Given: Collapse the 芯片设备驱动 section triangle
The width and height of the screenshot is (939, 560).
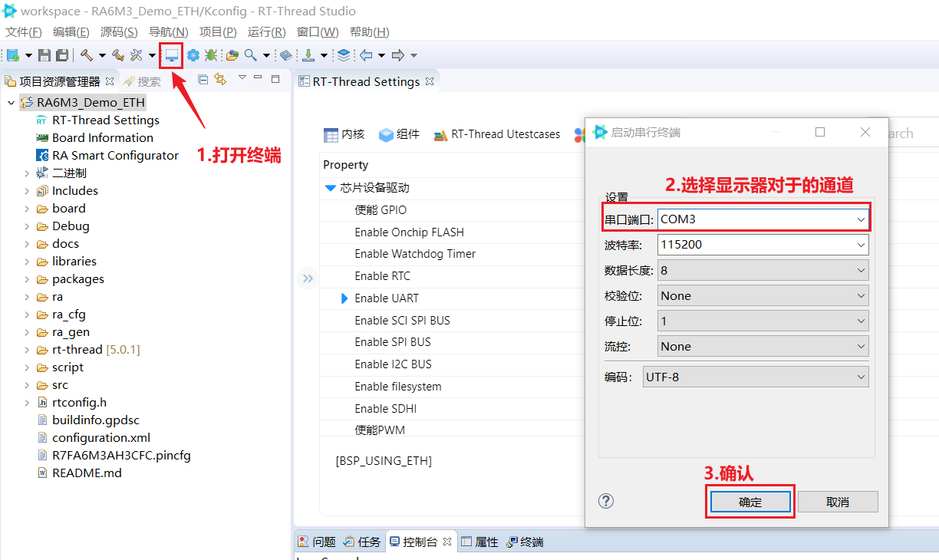Looking at the screenshot, I should (330, 188).
